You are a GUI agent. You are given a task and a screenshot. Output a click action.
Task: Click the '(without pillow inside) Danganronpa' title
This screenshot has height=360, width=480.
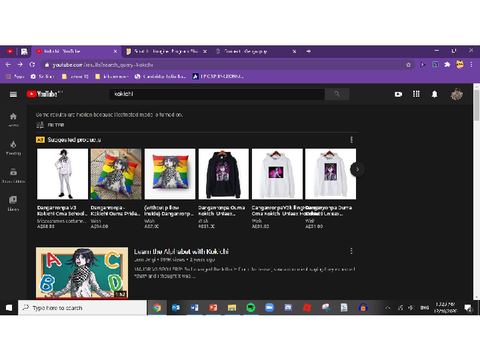pyautogui.click(x=168, y=211)
